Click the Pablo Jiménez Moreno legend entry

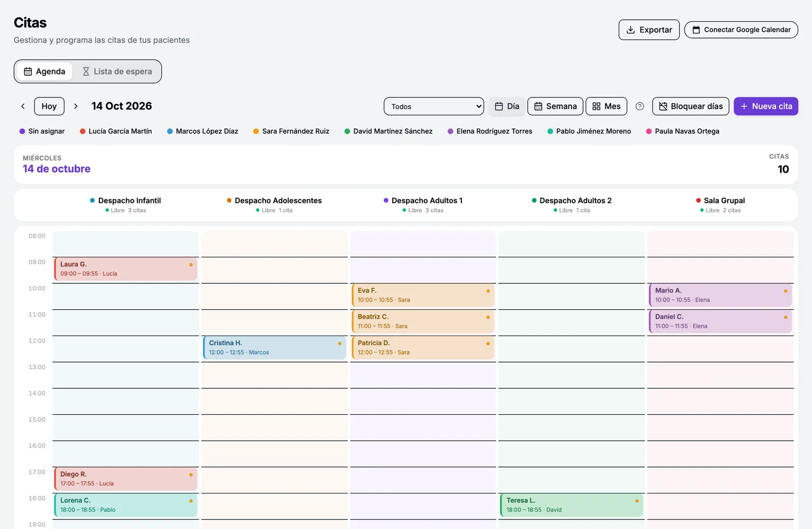[589, 131]
